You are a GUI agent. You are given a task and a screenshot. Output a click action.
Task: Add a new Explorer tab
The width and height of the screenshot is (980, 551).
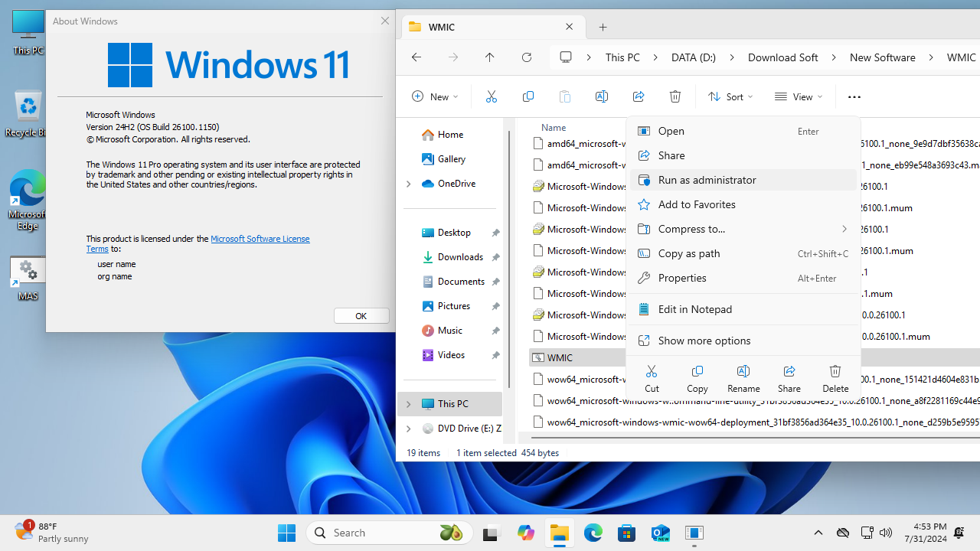point(603,27)
